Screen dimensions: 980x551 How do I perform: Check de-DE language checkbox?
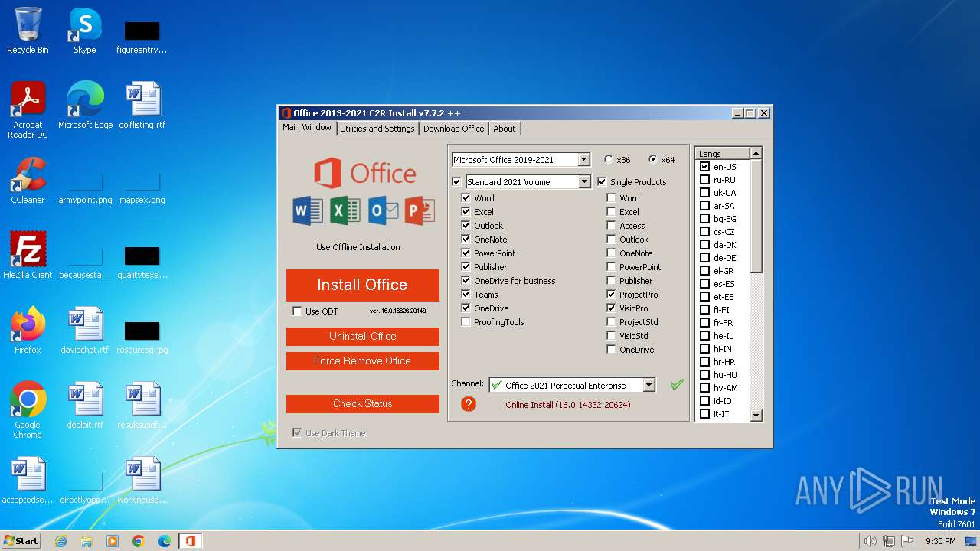(704, 258)
